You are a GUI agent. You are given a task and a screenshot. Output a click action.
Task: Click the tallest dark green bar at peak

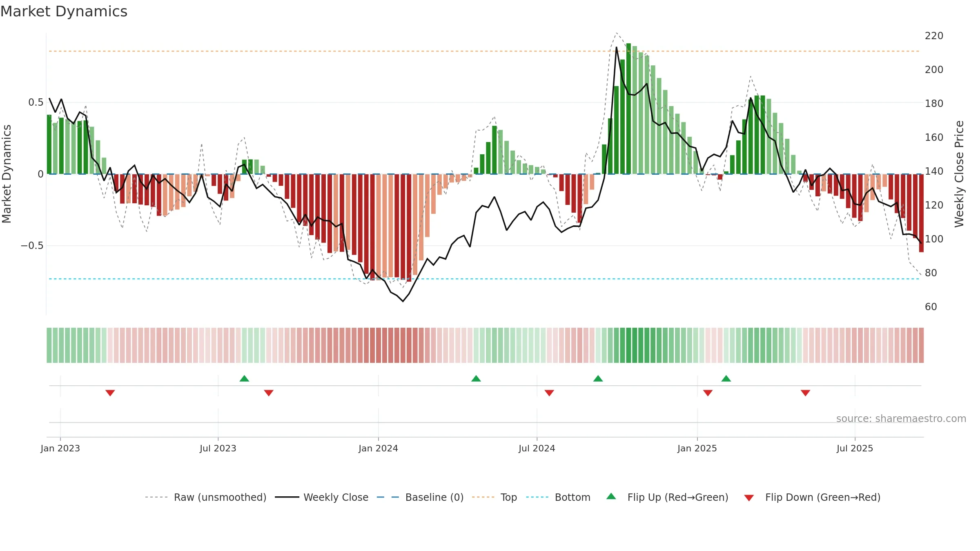(629, 109)
